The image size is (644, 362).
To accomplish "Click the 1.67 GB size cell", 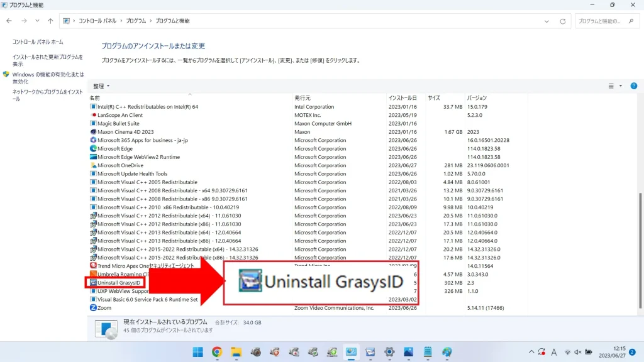I will click(x=453, y=132).
